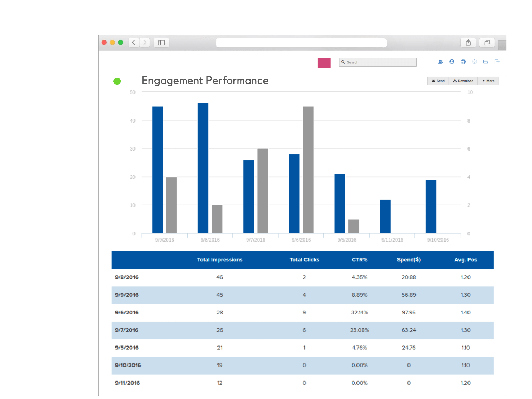Image resolution: width=532 pixels, height=399 pixels.
Task: Open billing via the credit card icon
Action: click(486, 62)
